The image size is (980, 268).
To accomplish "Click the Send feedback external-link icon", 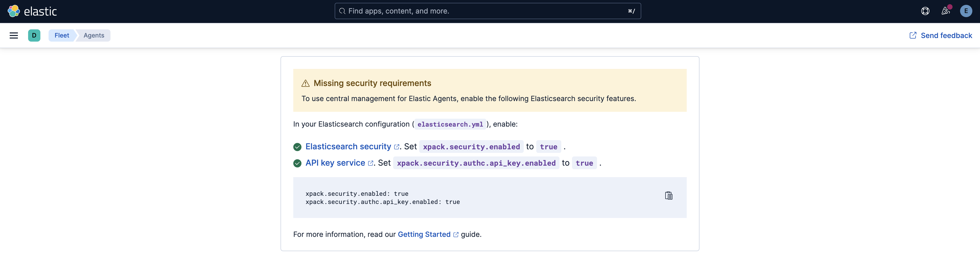I will [913, 35].
